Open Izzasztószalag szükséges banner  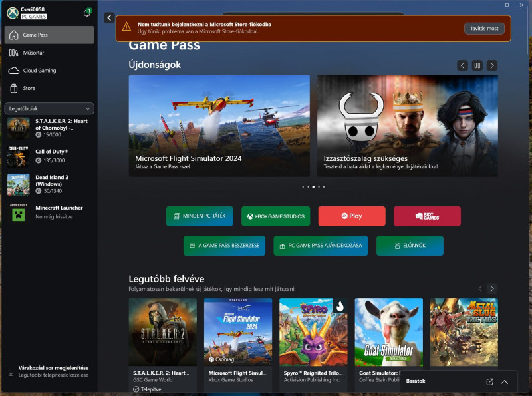coord(408,126)
